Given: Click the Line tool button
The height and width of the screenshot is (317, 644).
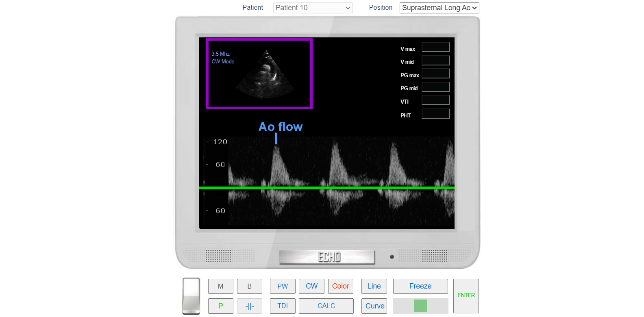Looking at the screenshot, I should coord(374,286).
